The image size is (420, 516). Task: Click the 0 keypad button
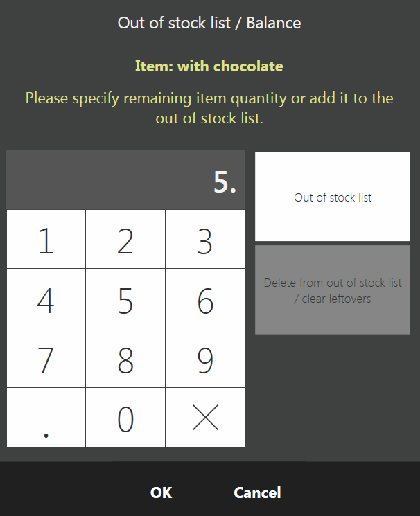click(x=125, y=418)
